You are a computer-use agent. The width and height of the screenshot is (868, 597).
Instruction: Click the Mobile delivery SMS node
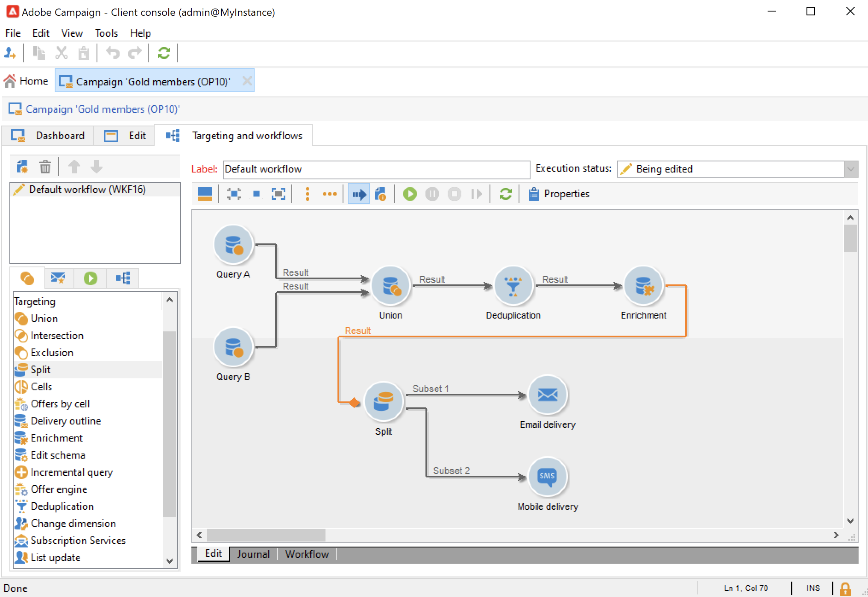[x=547, y=477]
